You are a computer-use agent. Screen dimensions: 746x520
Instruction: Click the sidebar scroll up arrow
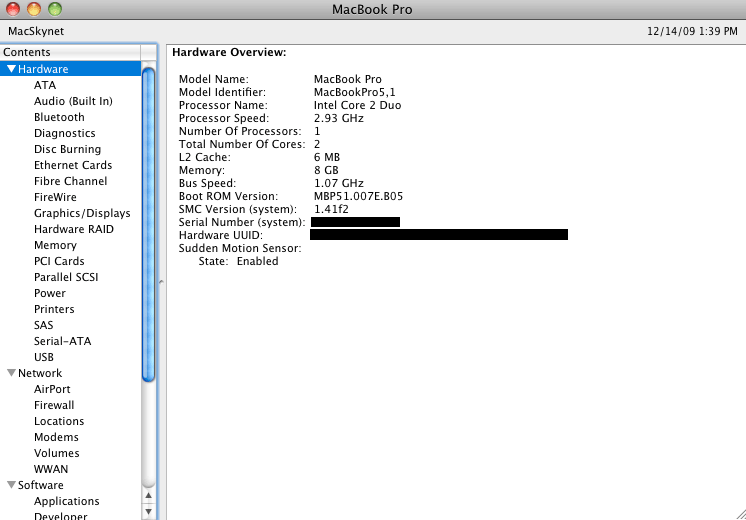point(148,496)
